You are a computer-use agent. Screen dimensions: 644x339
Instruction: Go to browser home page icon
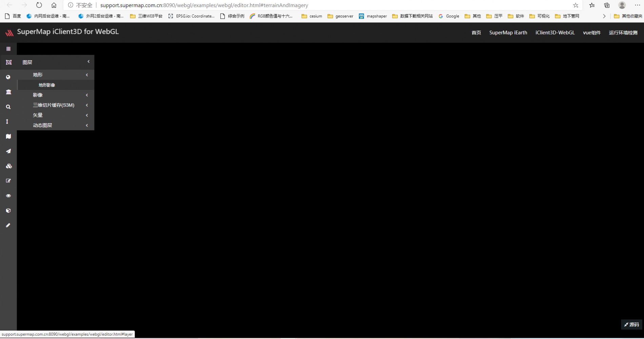point(54,5)
